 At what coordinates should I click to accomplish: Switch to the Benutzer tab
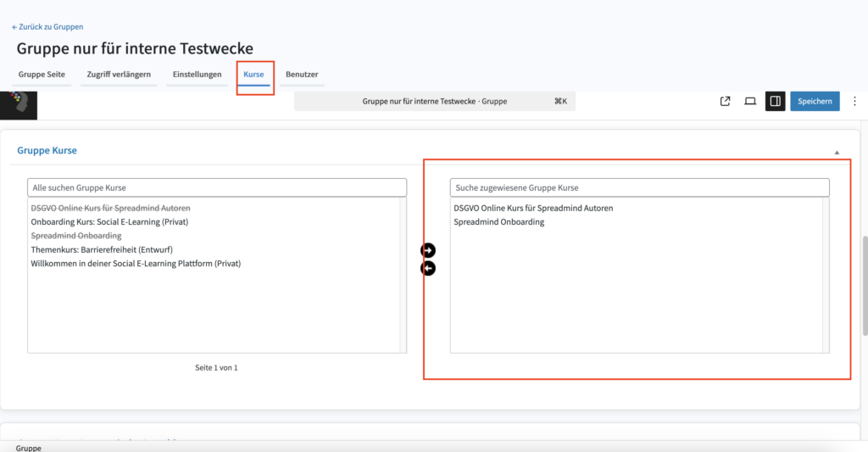click(x=302, y=75)
